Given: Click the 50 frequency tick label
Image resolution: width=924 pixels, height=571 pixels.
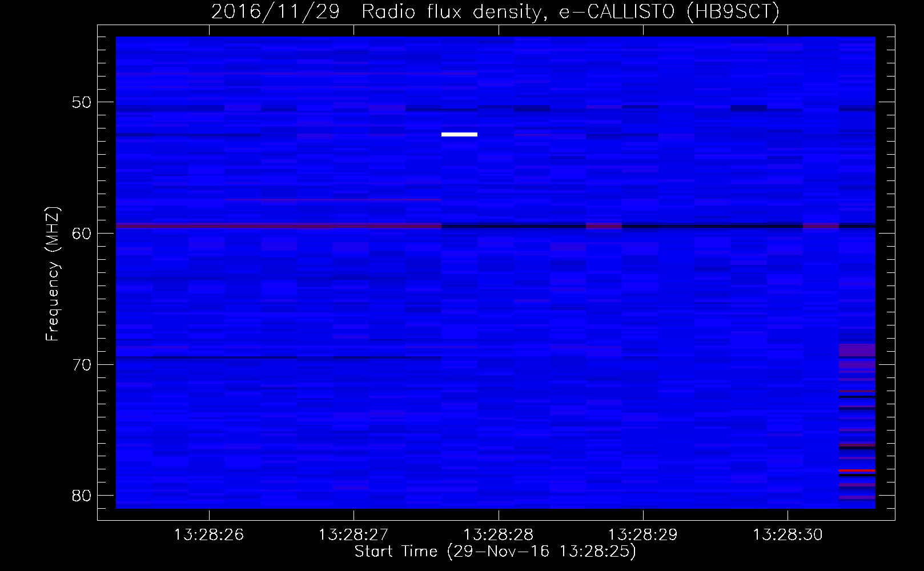Looking at the screenshot, I should click(82, 103).
